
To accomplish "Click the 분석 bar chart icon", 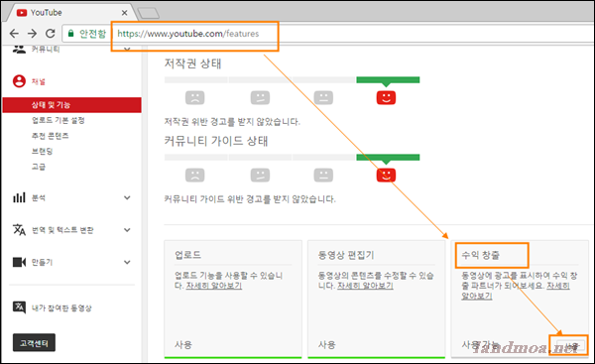I will 19,197.
